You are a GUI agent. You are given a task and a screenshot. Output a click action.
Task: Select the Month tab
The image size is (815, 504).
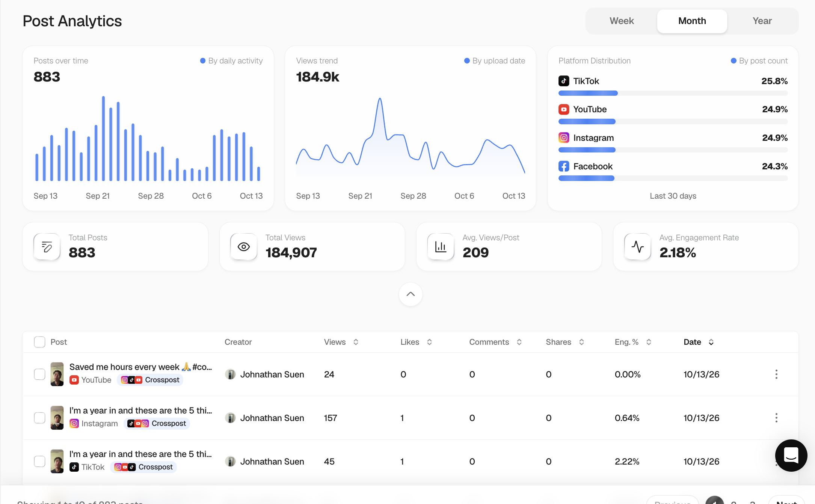(692, 21)
